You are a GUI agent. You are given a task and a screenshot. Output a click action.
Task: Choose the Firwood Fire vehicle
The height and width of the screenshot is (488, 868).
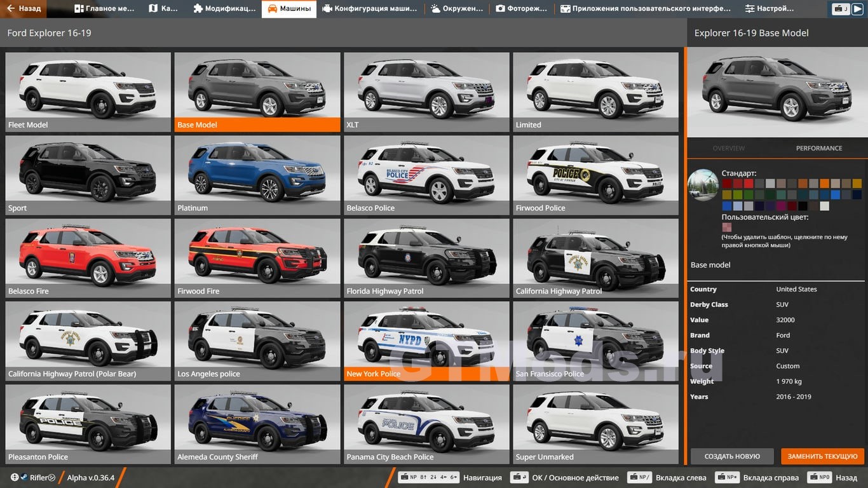coord(257,259)
